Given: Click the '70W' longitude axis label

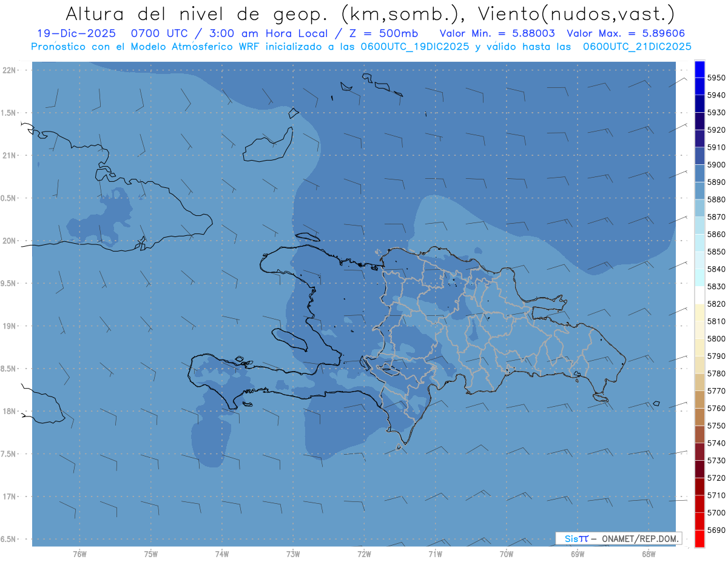Looking at the screenshot, I should point(507,554).
